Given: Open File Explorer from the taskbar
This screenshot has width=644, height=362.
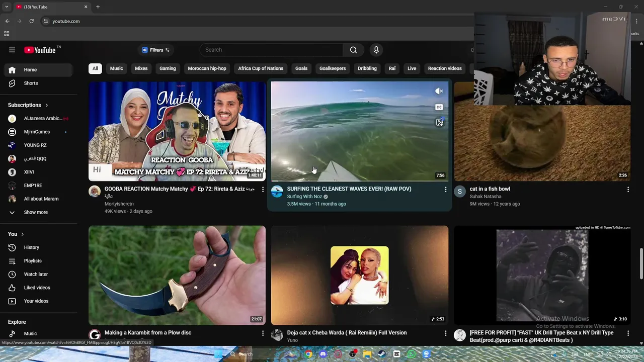Looking at the screenshot, I should pos(367,354).
